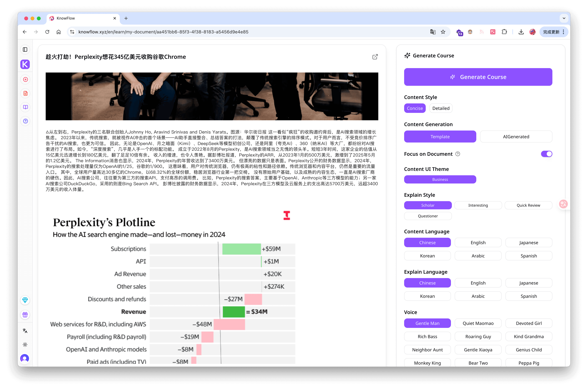Close the KnowFlow tab

click(115, 18)
